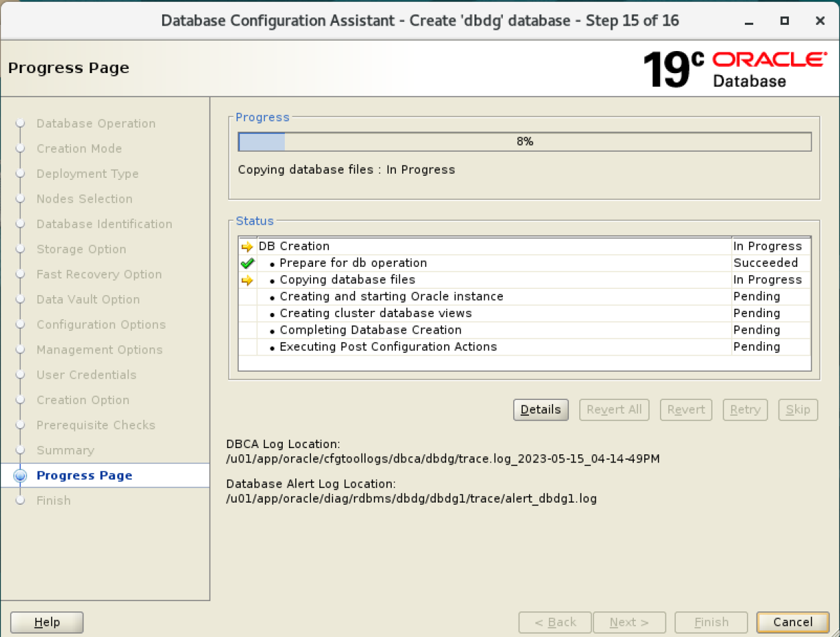Click the window title bar text
Screen dimensions: 840x637
420,21
